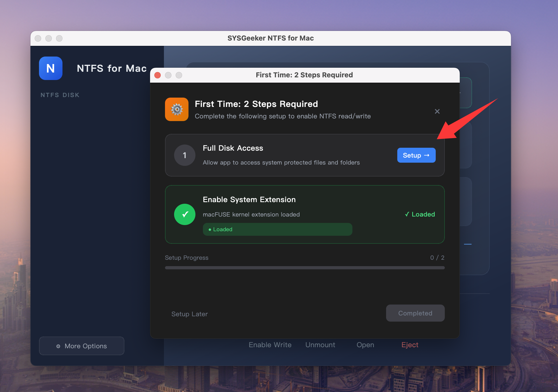Screen dimensions: 558x392
Task: Click the step 1 number badge
Action: point(184,155)
